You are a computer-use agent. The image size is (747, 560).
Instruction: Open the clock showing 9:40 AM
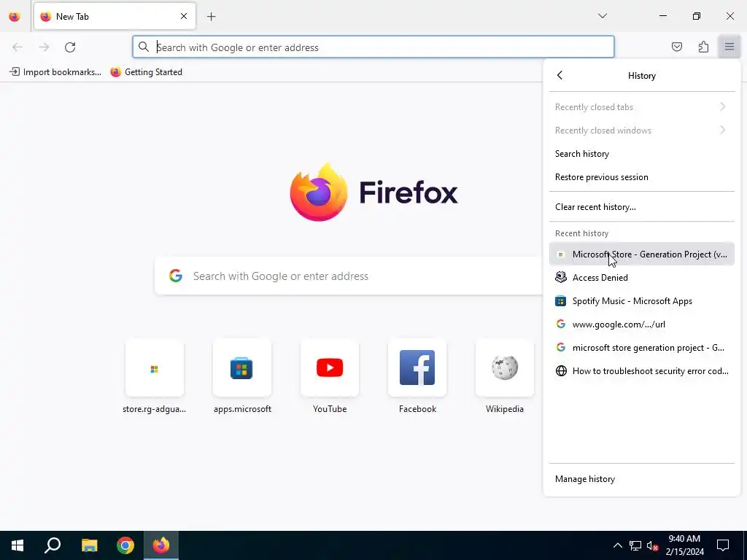click(x=684, y=545)
